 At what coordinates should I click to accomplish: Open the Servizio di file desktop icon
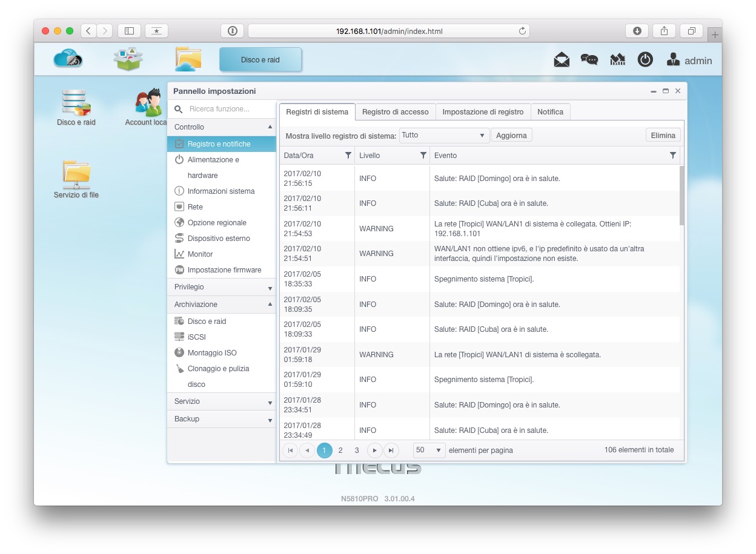[76, 180]
